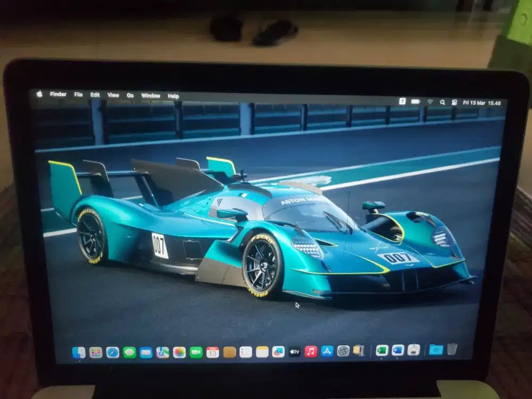Open the blue Downloads folder stack

(x=436, y=350)
